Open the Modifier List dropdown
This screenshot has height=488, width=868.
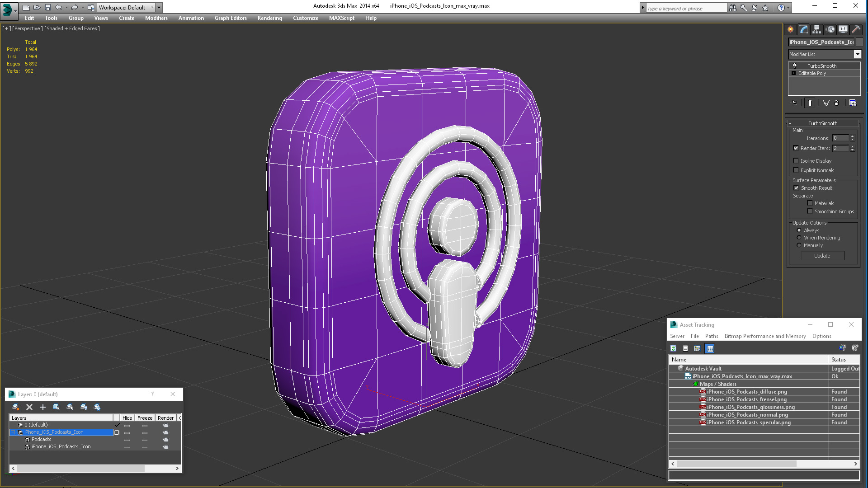pyautogui.click(x=857, y=54)
